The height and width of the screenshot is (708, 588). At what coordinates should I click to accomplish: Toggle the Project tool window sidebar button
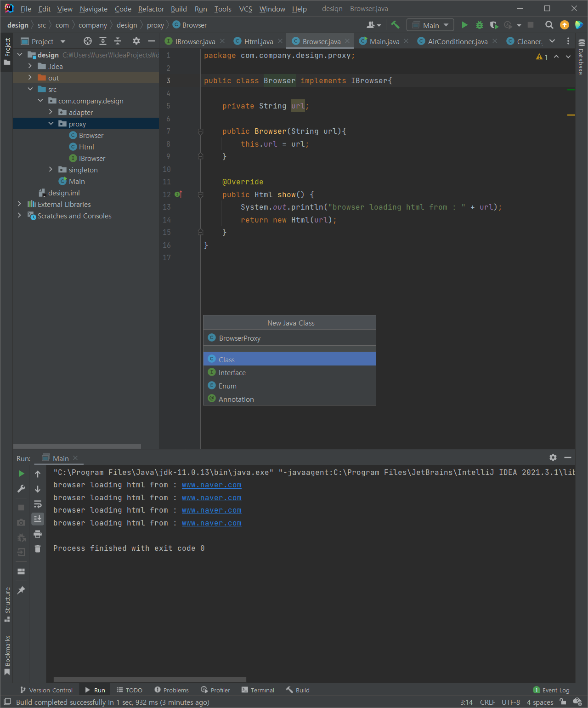point(7,51)
